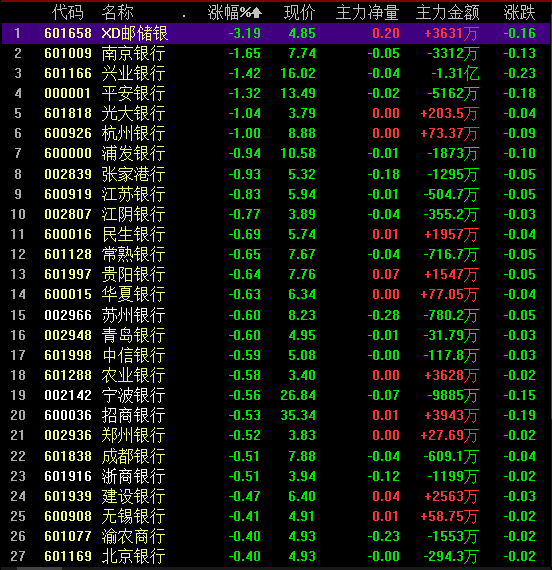Click the 涨跌 value -0.23

tap(520, 73)
